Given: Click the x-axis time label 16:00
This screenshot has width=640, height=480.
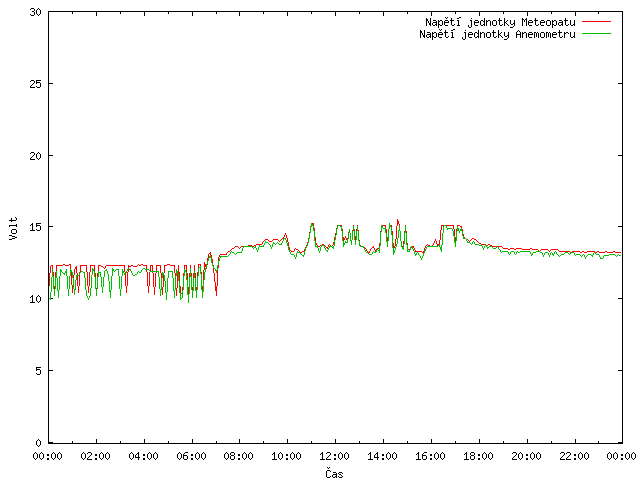Looking at the screenshot, I should click(x=430, y=456).
